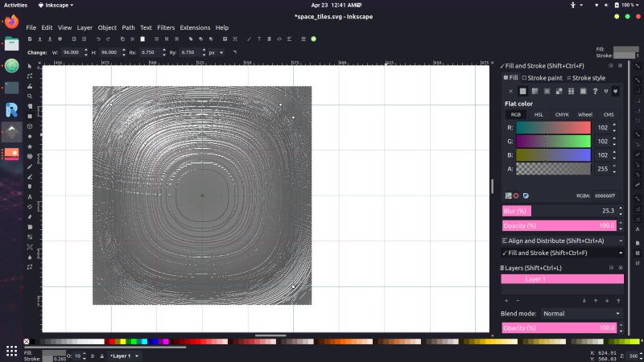Switch to the CMS color tab
The width and height of the screenshot is (644, 362).
[x=609, y=114]
